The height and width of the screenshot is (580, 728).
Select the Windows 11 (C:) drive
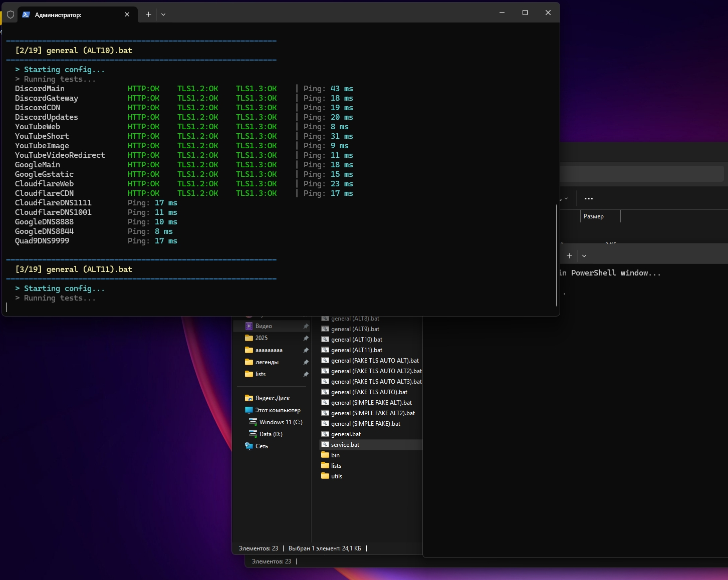[x=281, y=422]
